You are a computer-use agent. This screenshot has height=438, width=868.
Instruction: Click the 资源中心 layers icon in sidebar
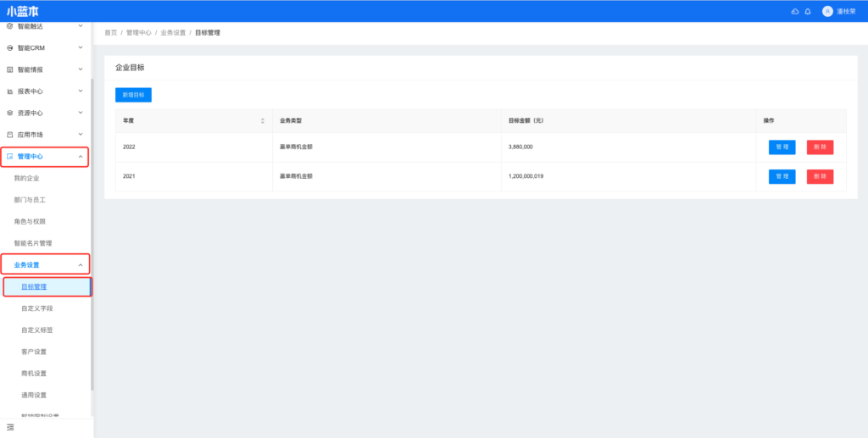pos(10,113)
